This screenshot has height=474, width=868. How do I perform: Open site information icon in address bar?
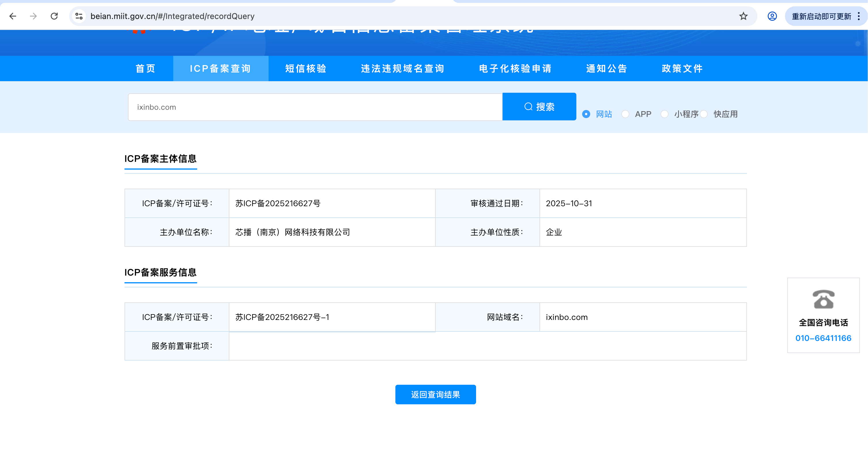[79, 16]
